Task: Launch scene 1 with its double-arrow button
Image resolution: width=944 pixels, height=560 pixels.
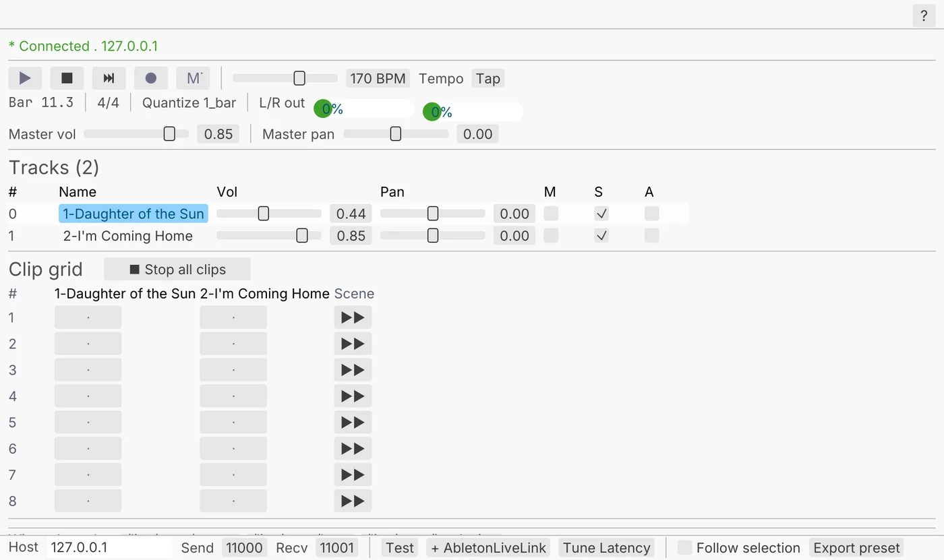Action: coord(353,317)
